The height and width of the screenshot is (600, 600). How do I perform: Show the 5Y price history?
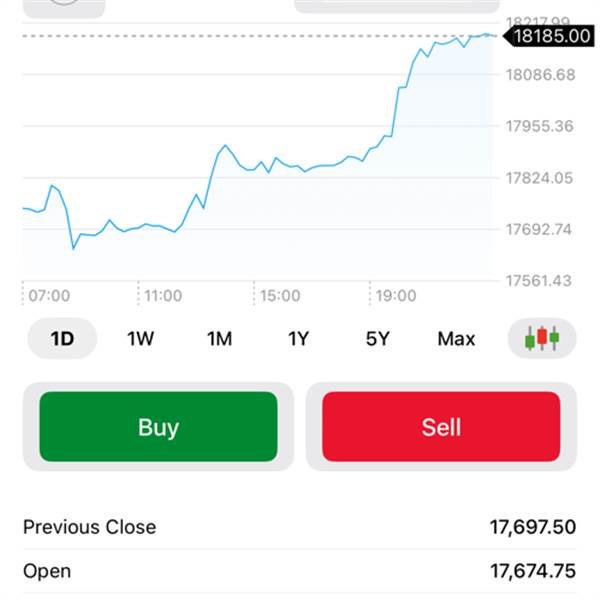pyautogui.click(x=377, y=339)
